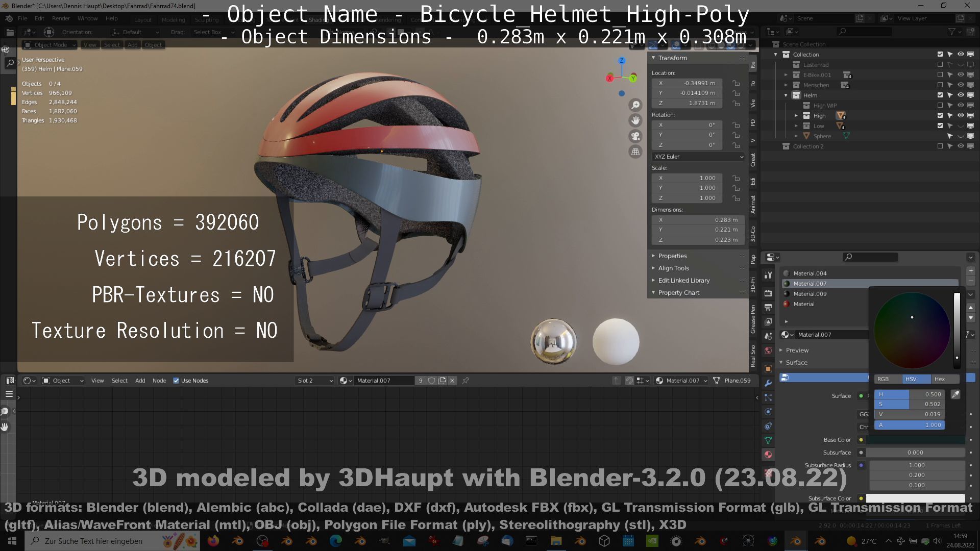Hide the High collection eye icon
The width and height of the screenshot is (980, 551).
961,116
